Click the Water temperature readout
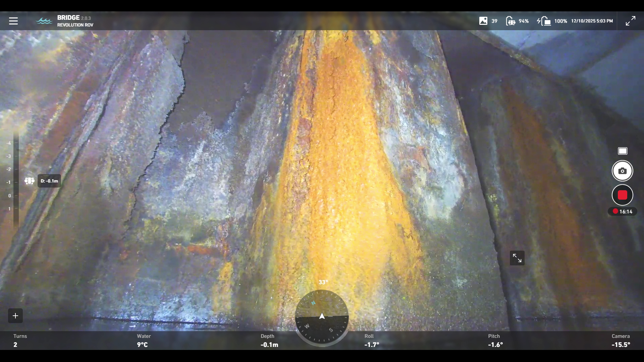Image resolution: width=644 pixels, height=362 pixels. tap(144, 341)
